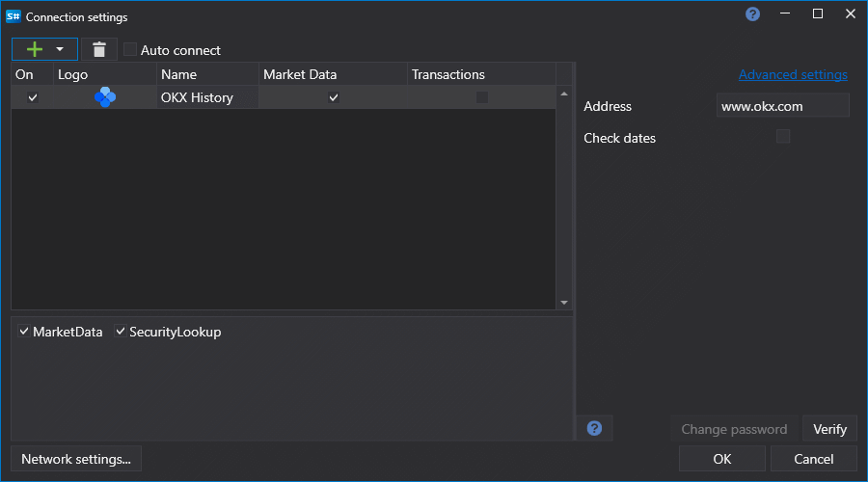
Task: Enable the Check dates checkbox
Action: pos(783,137)
